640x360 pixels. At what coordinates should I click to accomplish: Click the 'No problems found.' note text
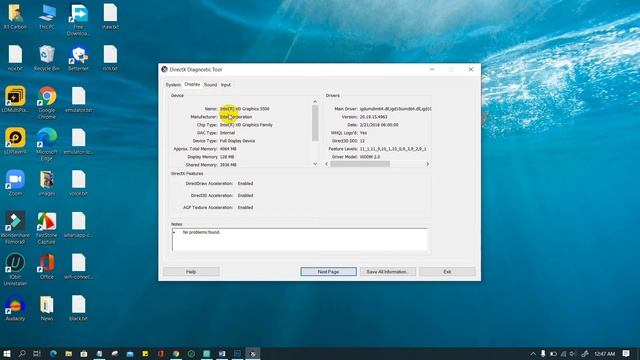pos(201,232)
